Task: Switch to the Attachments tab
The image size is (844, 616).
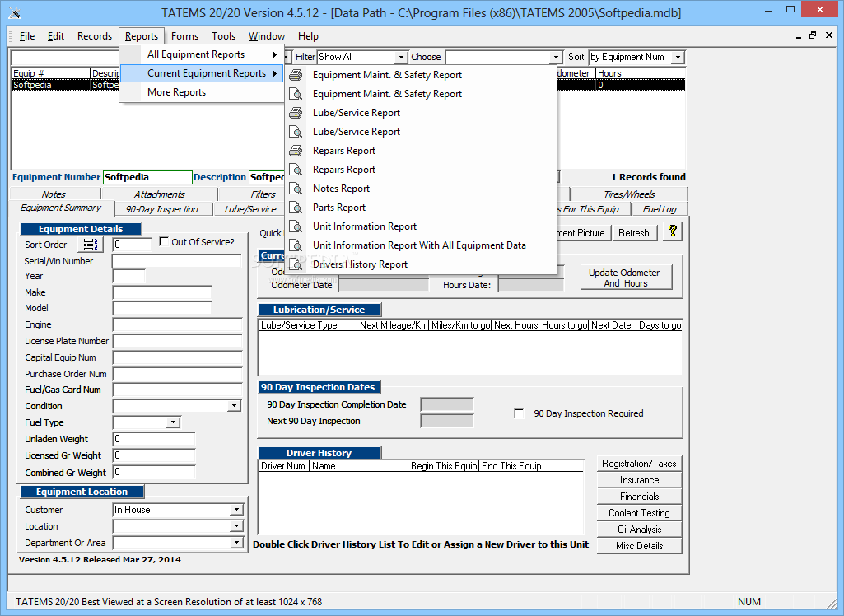Action: coord(159,194)
